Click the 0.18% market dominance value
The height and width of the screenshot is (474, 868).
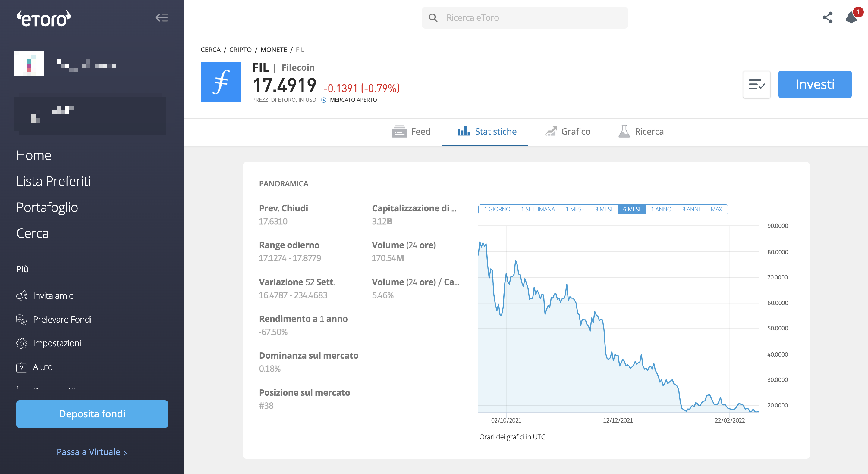coord(270,369)
